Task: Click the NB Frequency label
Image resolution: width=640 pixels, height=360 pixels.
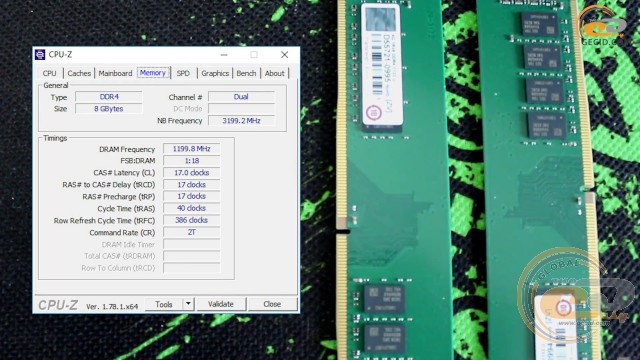Action: (x=180, y=121)
